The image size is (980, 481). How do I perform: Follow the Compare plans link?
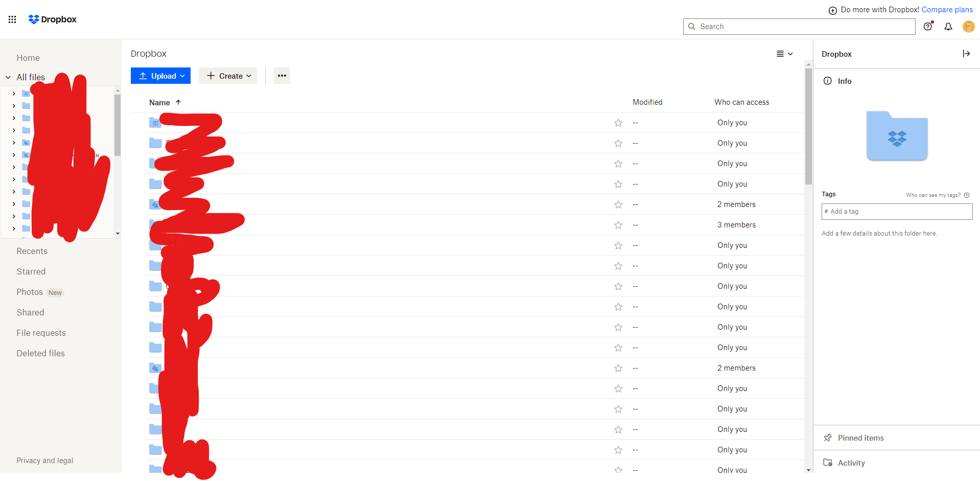947,10
